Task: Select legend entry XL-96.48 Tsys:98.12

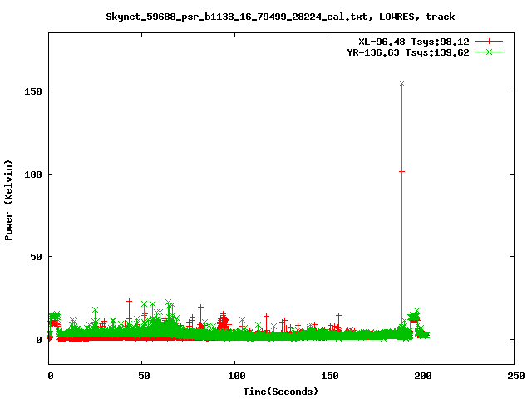Action: click(414, 42)
